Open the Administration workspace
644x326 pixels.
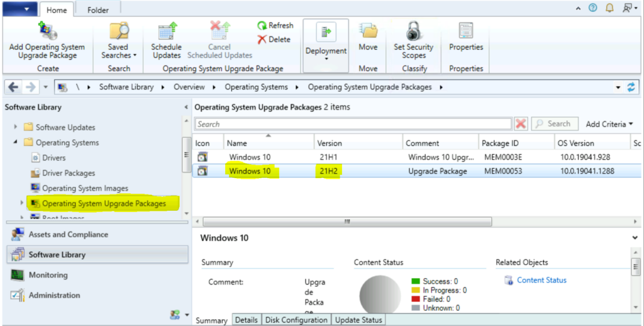tap(97, 295)
